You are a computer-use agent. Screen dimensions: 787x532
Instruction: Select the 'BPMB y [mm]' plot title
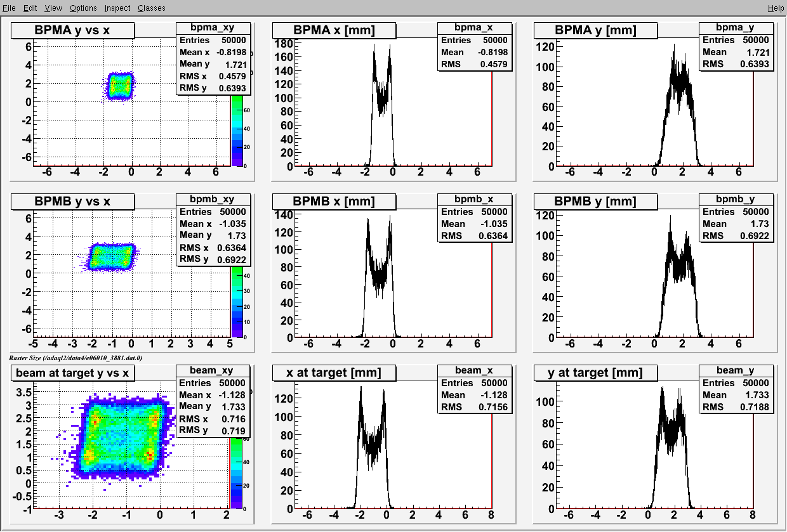595,201
